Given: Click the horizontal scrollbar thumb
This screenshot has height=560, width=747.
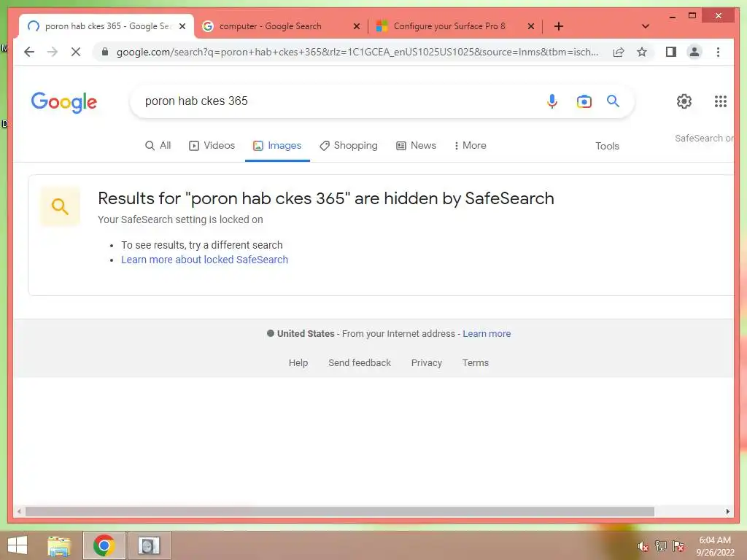Looking at the screenshot, I should pos(340,511).
